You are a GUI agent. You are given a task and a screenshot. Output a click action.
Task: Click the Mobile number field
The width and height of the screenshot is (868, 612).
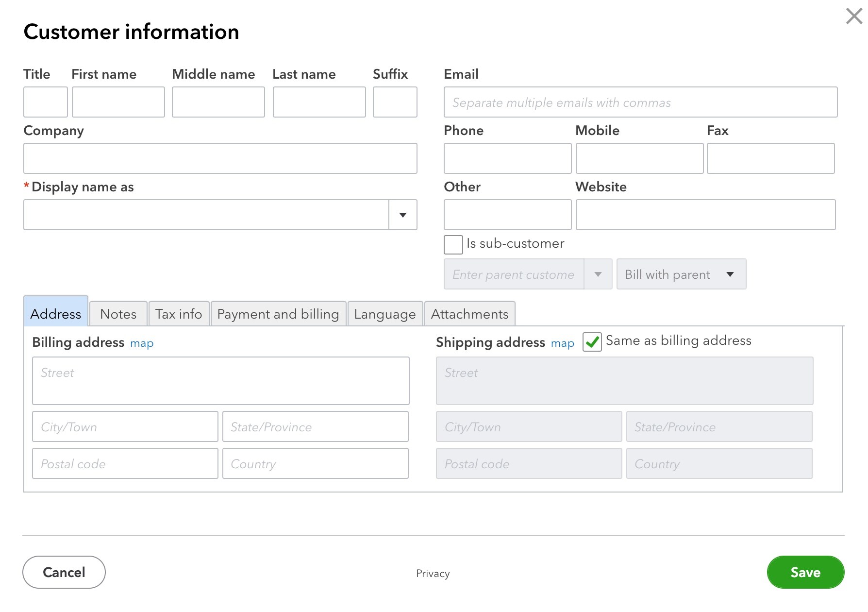[x=640, y=158]
